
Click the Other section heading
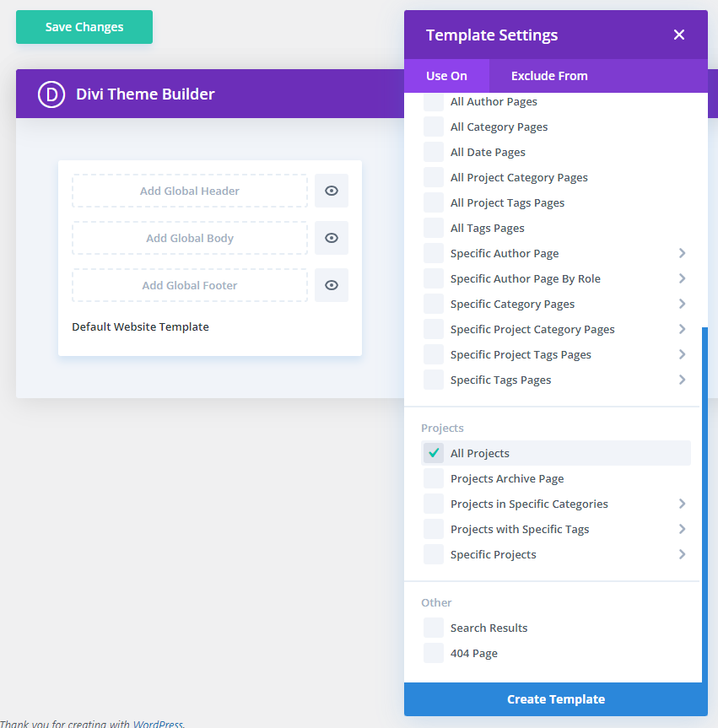[x=436, y=602]
